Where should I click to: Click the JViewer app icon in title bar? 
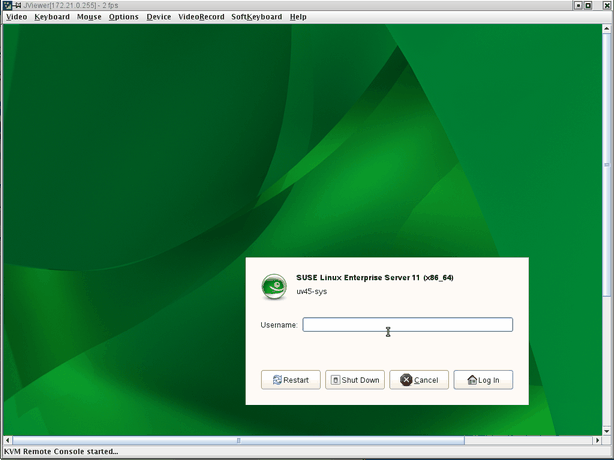click(7, 5)
